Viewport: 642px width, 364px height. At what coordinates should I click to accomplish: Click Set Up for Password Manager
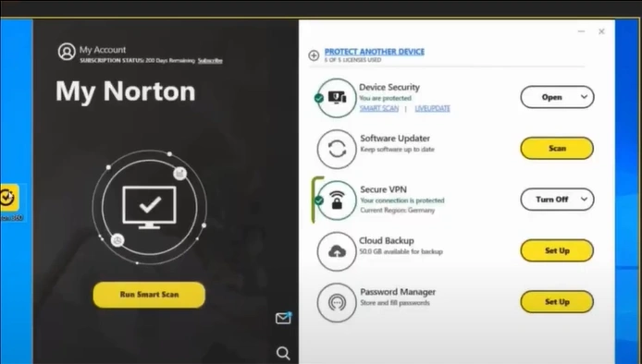click(x=557, y=302)
